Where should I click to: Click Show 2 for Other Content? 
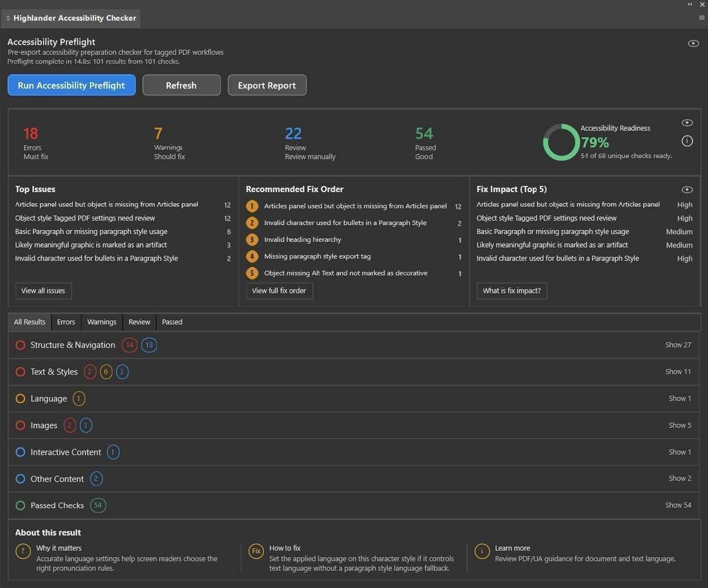[x=680, y=479]
